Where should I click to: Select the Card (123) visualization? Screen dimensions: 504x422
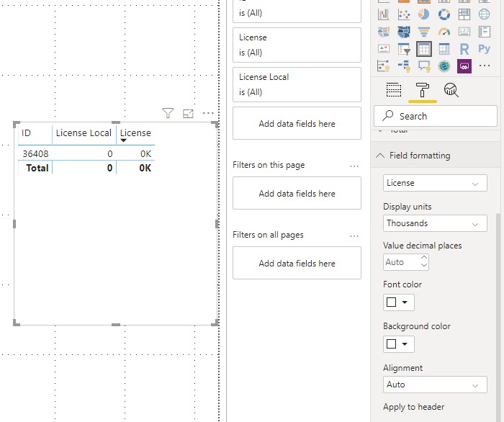(464, 32)
